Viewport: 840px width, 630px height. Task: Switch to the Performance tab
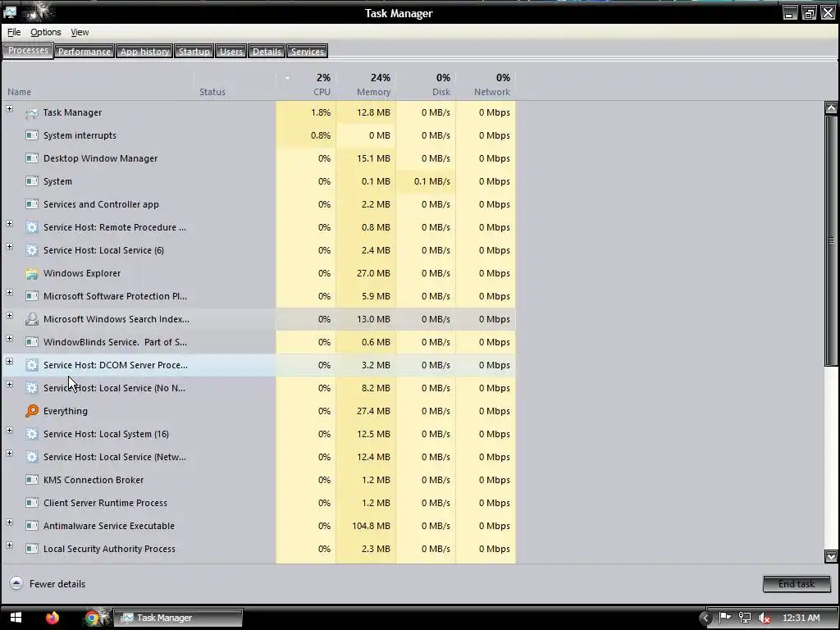tap(84, 52)
